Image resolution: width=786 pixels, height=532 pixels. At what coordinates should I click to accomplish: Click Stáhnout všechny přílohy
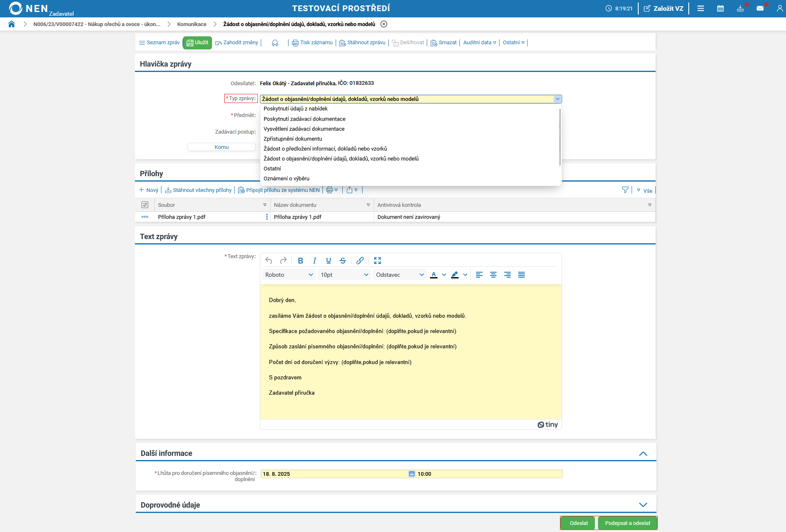point(198,190)
